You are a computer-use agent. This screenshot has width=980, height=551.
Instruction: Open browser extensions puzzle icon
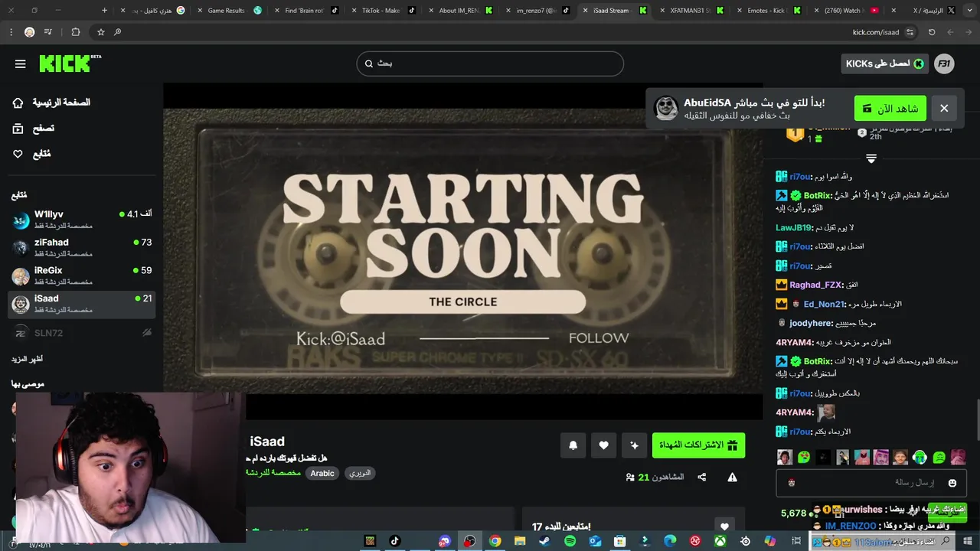(x=75, y=32)
